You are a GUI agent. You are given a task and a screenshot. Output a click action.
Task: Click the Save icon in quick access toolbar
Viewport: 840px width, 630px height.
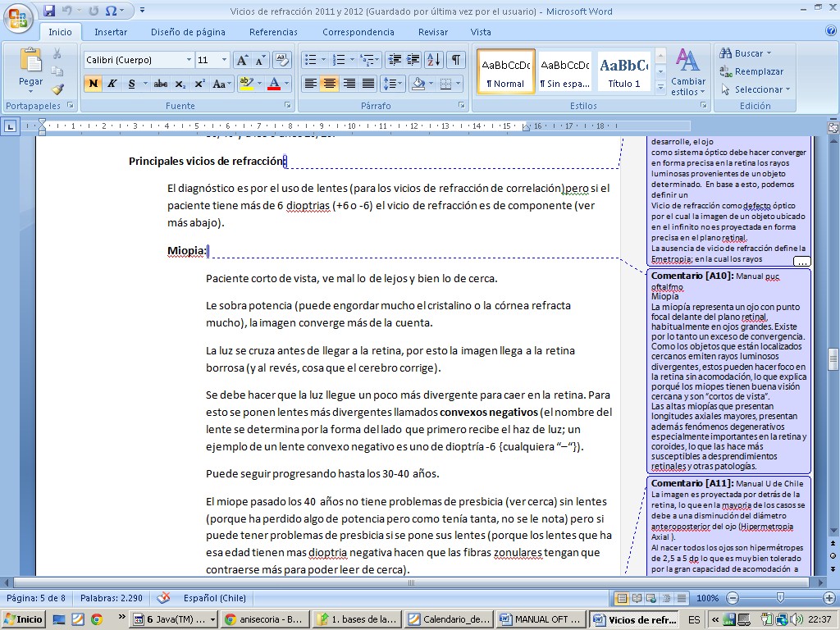[49, 11]
